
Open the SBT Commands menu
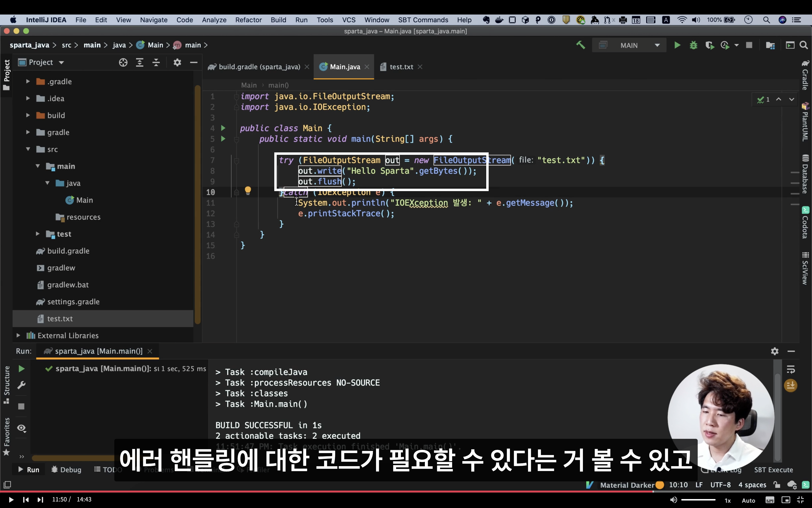(x=423, y=20)
